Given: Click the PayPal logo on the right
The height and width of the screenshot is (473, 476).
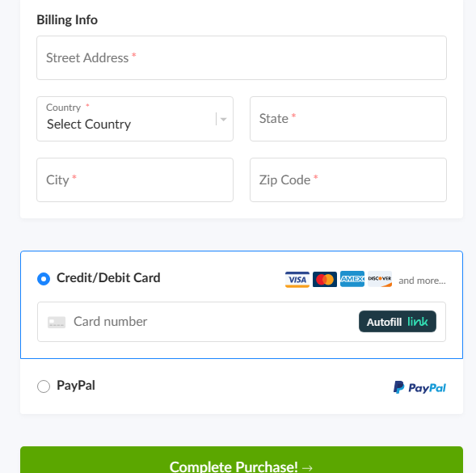Looking at the screenshot, I should (x=419, y=387).
